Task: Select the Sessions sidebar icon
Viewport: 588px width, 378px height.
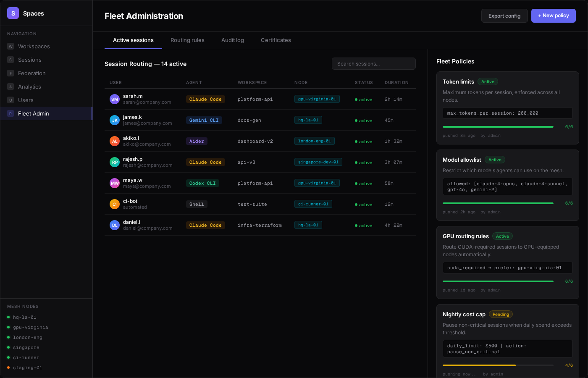Action: tap(10, 60)
